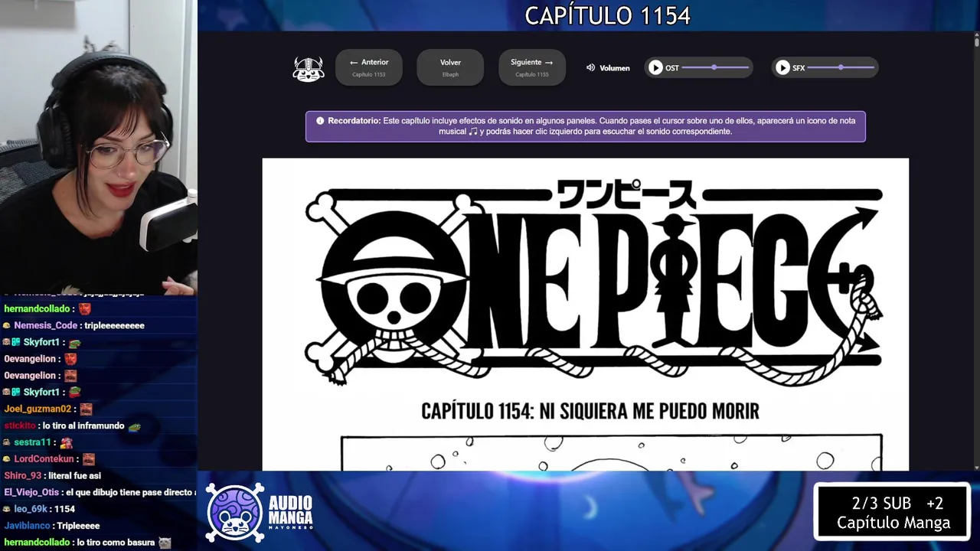
Task: Click the One Piece title logo image
Action: point(593,282)
